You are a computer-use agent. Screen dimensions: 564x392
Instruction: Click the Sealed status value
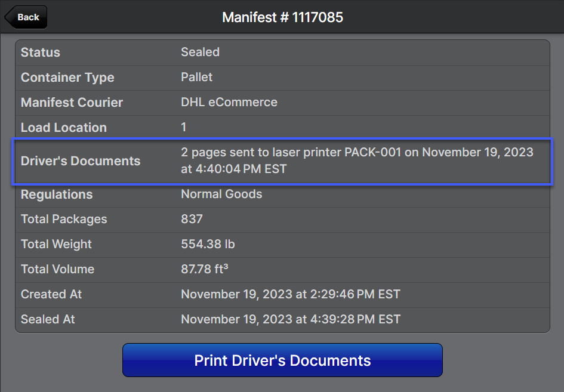point(200,53)
